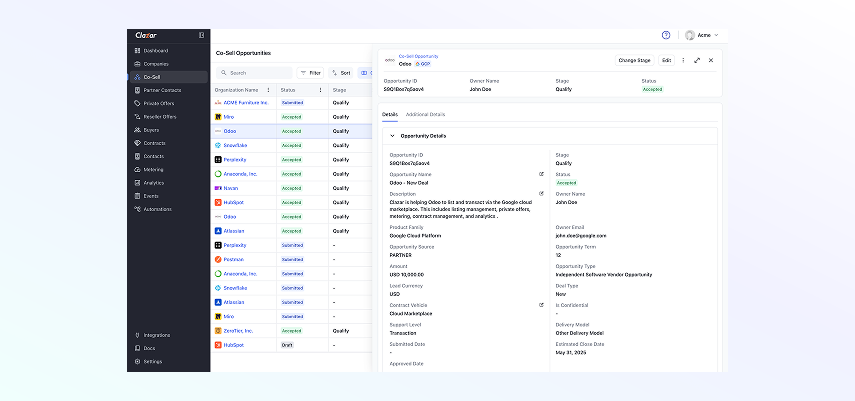Edit the Opportunity Name field

[x=541, y=174]
